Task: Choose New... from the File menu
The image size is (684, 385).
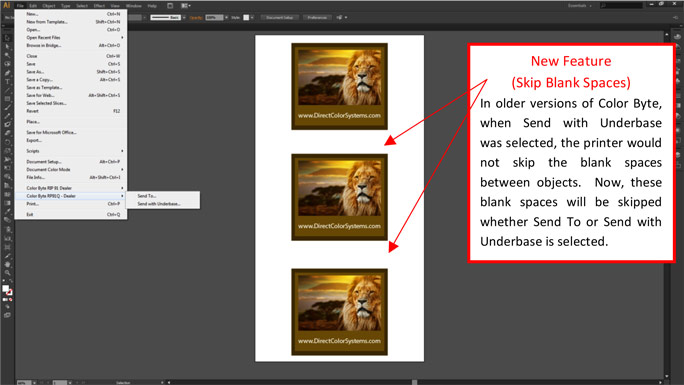Action: [71, 14]
